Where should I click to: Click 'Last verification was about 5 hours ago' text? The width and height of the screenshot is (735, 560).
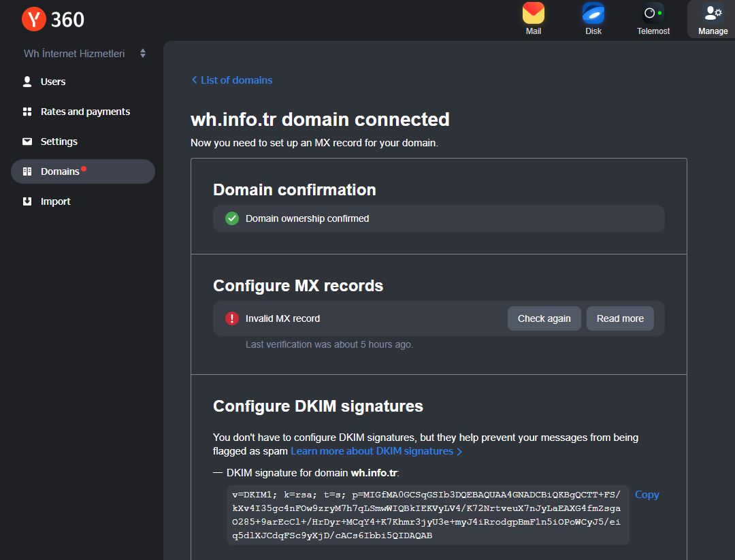tap(329, 344)
